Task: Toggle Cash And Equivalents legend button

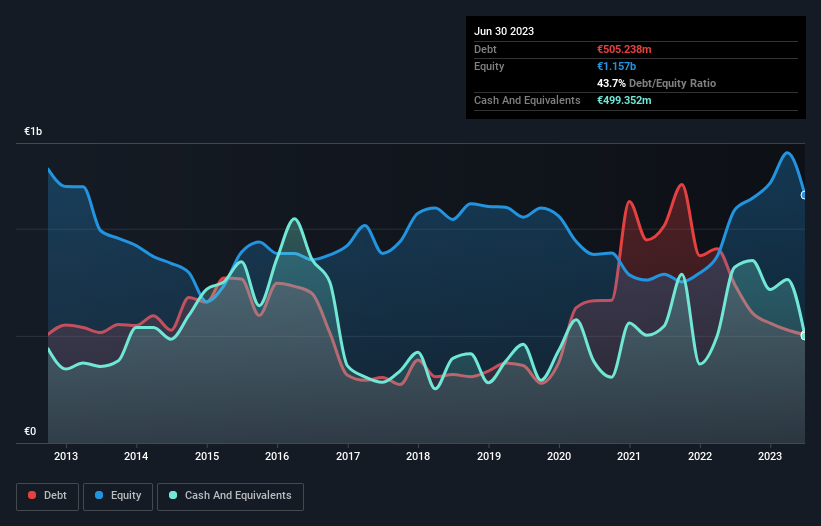Action: click(x=230, y=496)
